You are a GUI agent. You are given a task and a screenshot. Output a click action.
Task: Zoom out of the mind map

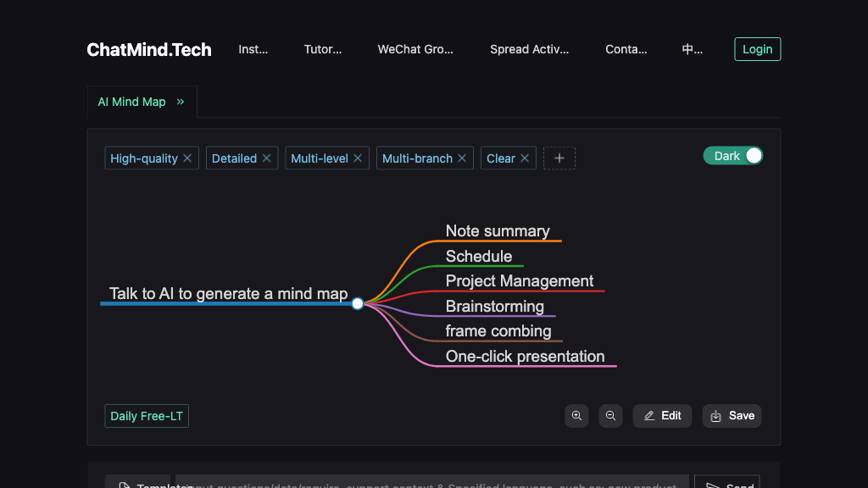pos(610,416)
